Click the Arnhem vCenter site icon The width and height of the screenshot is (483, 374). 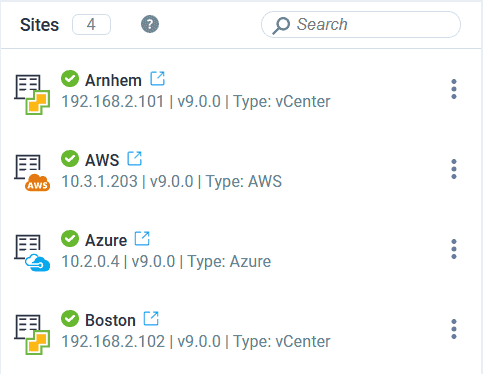click(x=32, y=94)
